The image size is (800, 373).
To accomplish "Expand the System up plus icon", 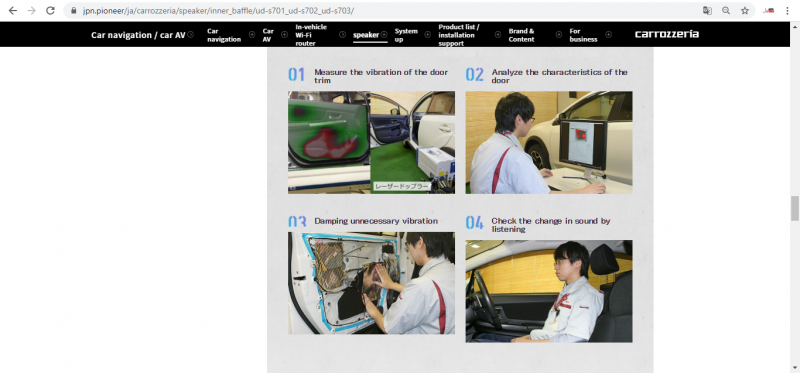I will tap(428, 35).
